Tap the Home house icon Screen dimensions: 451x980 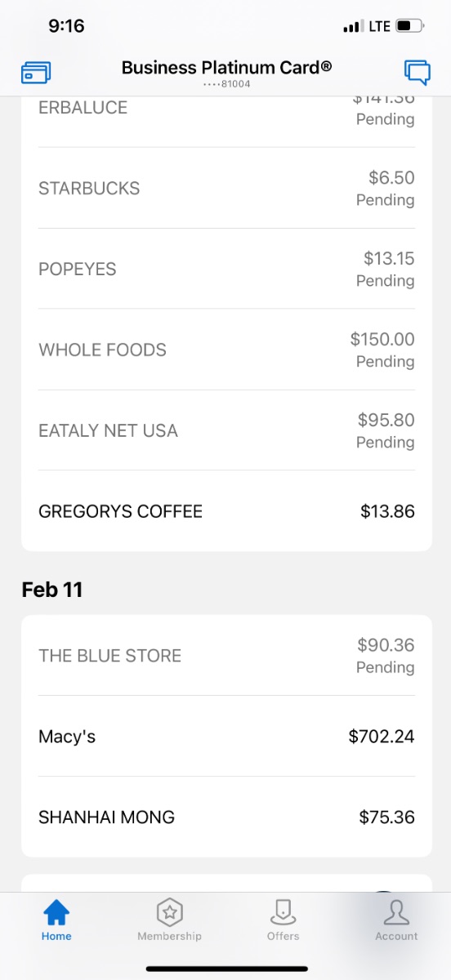click(x=56, y=911)
